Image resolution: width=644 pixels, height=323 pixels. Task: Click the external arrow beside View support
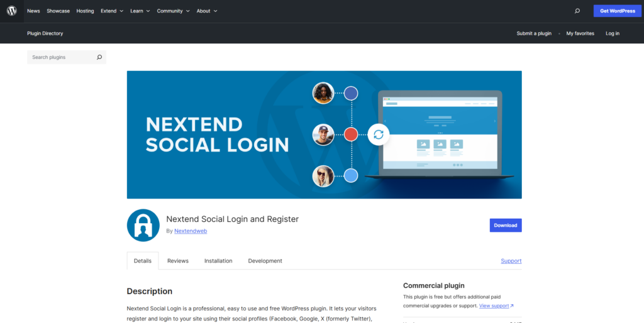(x=512, y=306)
